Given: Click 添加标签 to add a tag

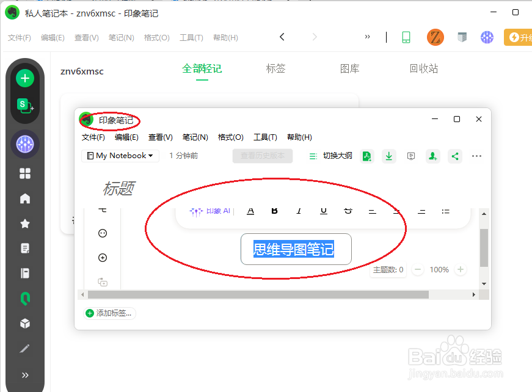Looking at the screenshot, I should [x=109, y=312].
